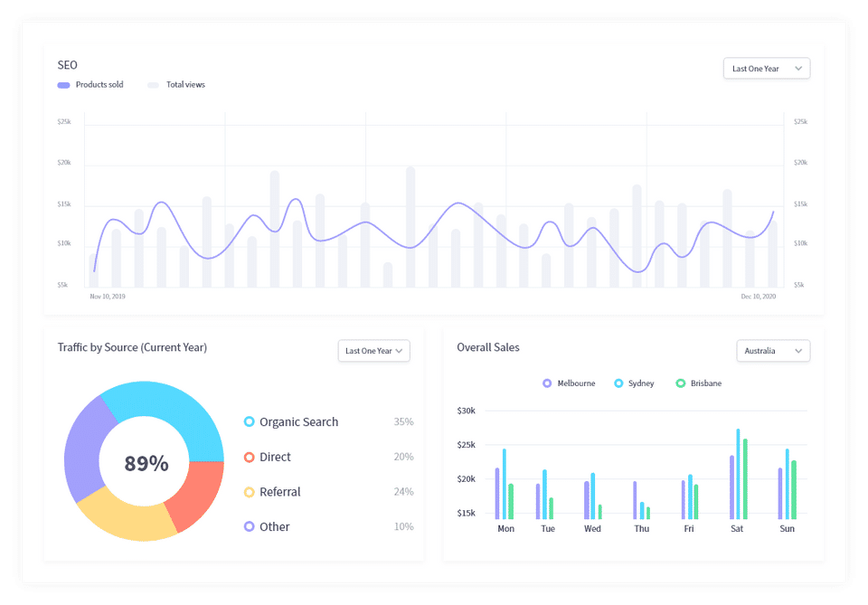Toggle the Total views legend marker
The height and width of the screenshot is (605, 868).
[x=154, y=85]
